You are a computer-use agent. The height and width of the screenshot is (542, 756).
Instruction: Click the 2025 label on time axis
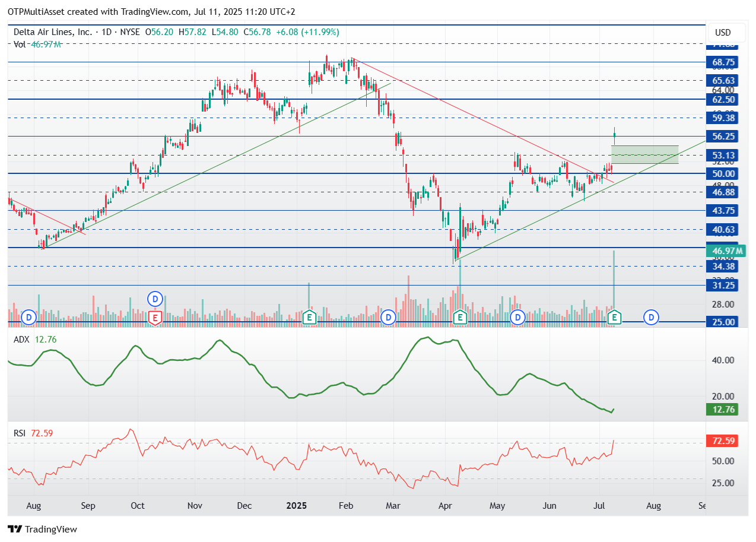coord(296,506)
